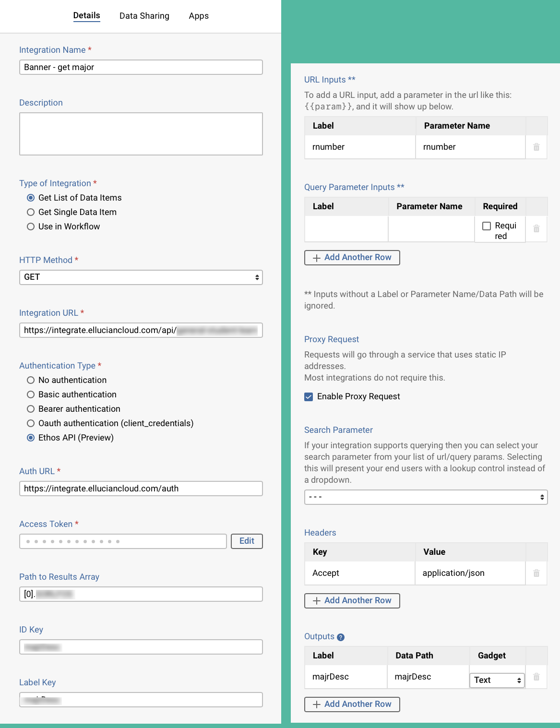Enable the Required checkbox for query parameter
This screenshot has height=728, width=560.
tap(487, 226)
